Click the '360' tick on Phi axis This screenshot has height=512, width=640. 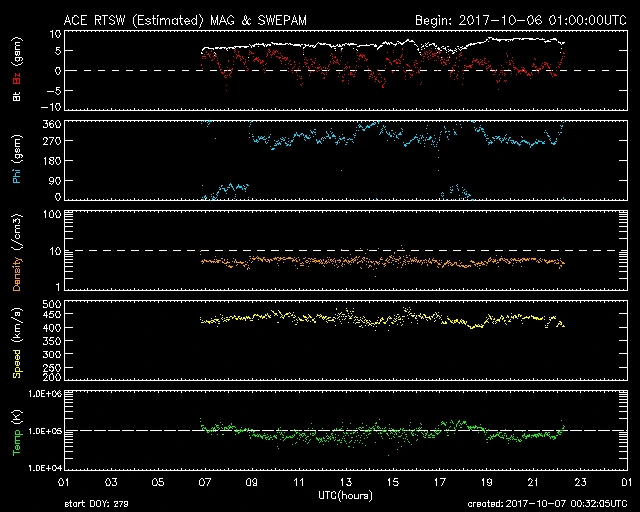[52, 124]
